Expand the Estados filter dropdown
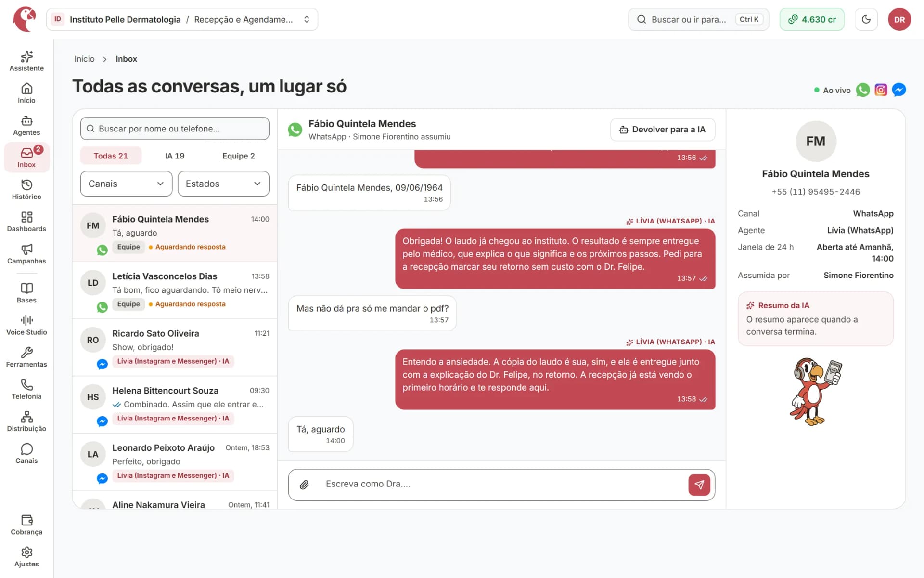The image size is (924, 578). click(x=223, y=184)
